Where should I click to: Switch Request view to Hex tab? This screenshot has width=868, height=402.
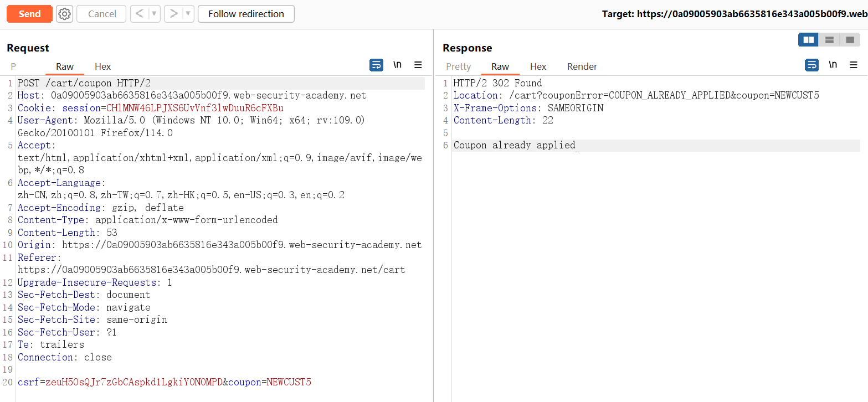102,66
